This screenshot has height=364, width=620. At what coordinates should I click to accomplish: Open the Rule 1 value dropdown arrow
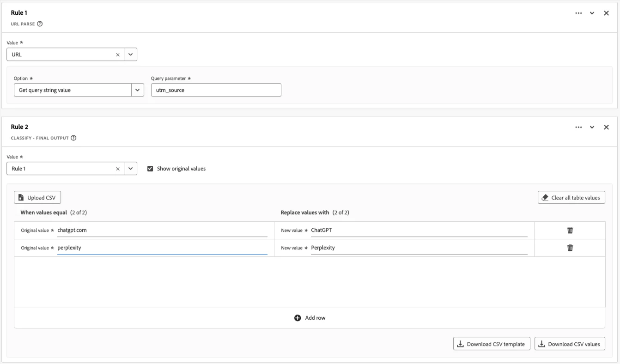point(130,169)
